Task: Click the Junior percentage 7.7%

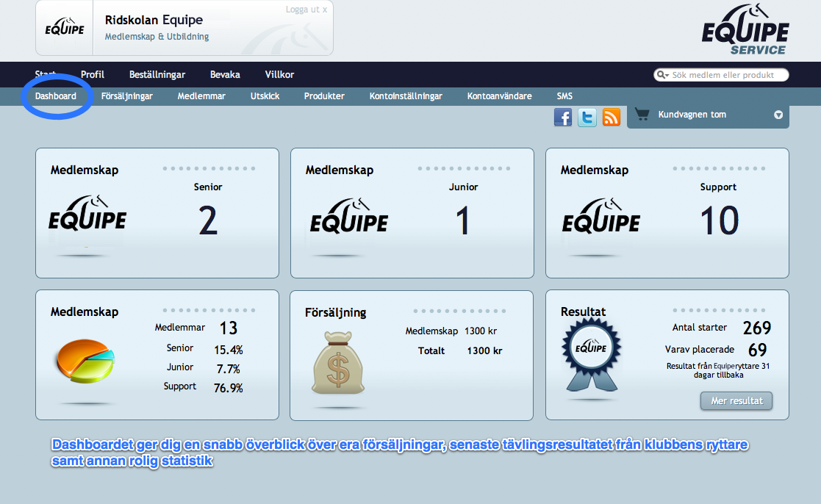Action: click(x=229, y=369)
